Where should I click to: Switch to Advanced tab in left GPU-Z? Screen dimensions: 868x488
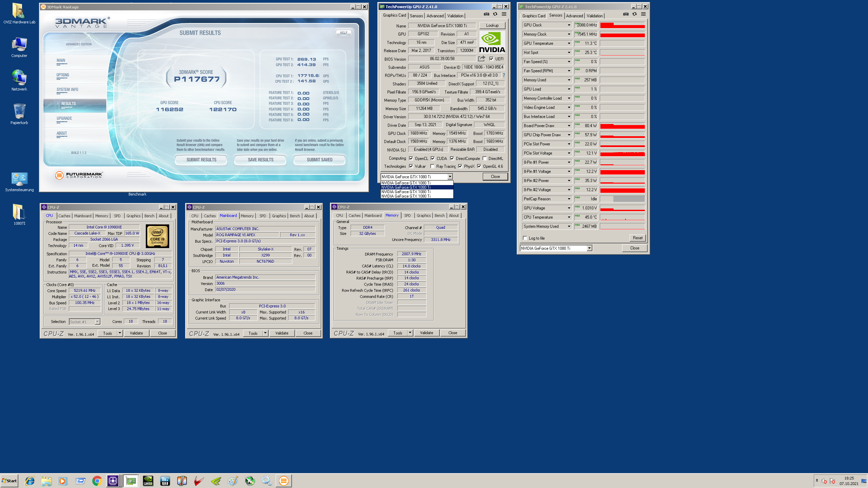(435, 16)
